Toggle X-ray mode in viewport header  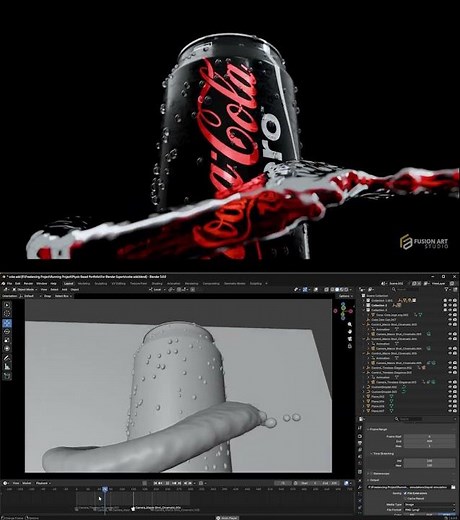pyautogui.click(x=326, y=289)
